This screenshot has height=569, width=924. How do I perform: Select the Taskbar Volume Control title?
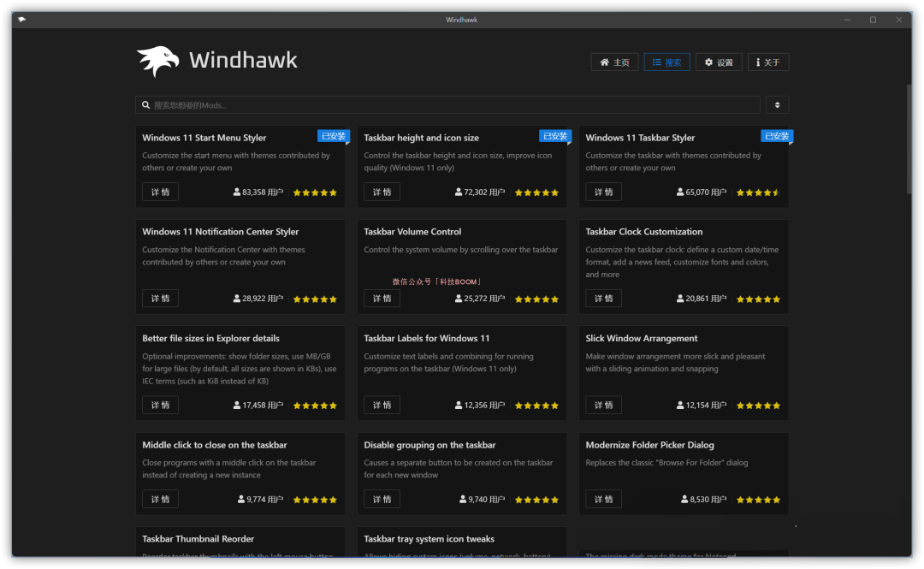point(412,232)
